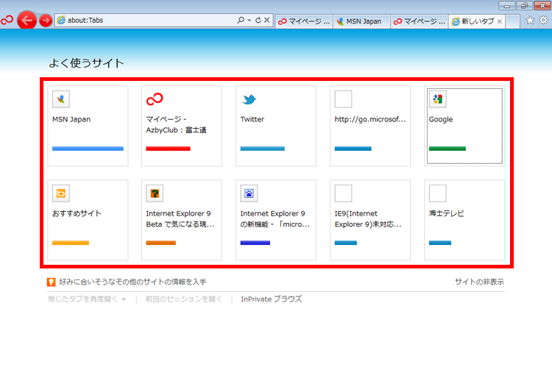Switch to the first マイページ tab
This screenshot has width=552, height=392.
tap(304, 21)
